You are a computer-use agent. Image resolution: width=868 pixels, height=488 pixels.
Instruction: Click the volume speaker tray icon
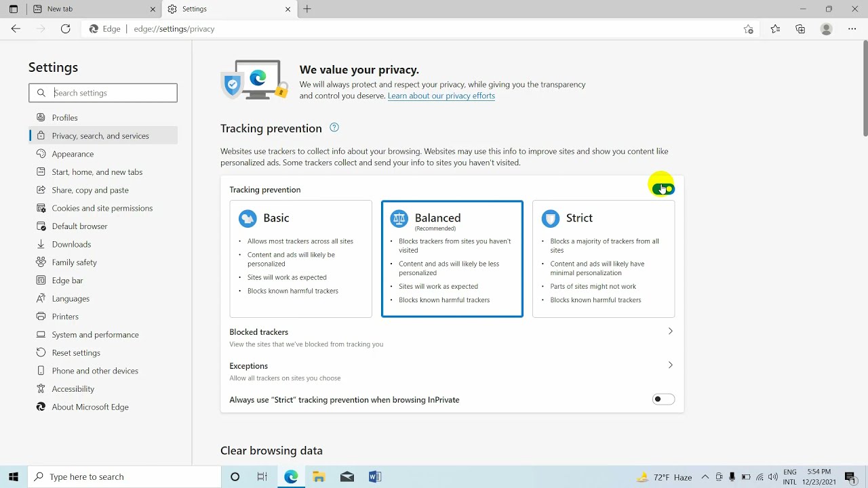[x=773, y=477]
